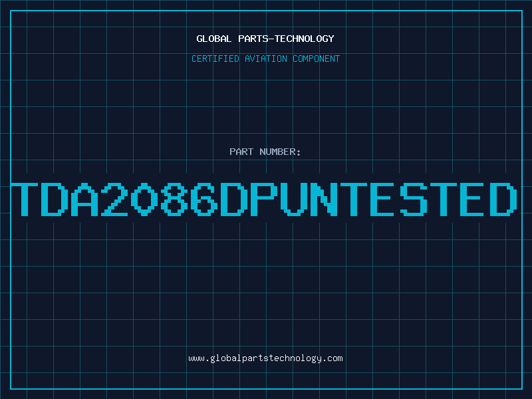Click the digit 2 in the part number
Image resolution: width=532 pixels, height=399 pixels.
click(x=114, y=199)
